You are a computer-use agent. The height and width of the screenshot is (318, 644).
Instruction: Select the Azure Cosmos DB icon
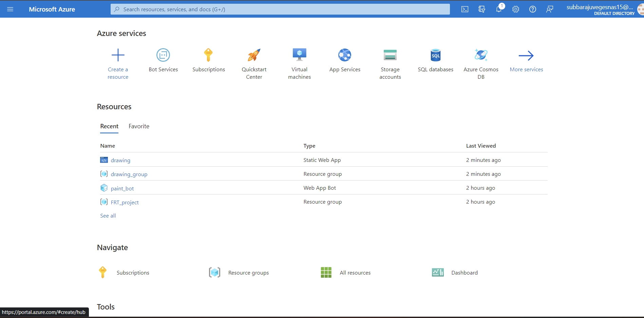tap(481, 55)
